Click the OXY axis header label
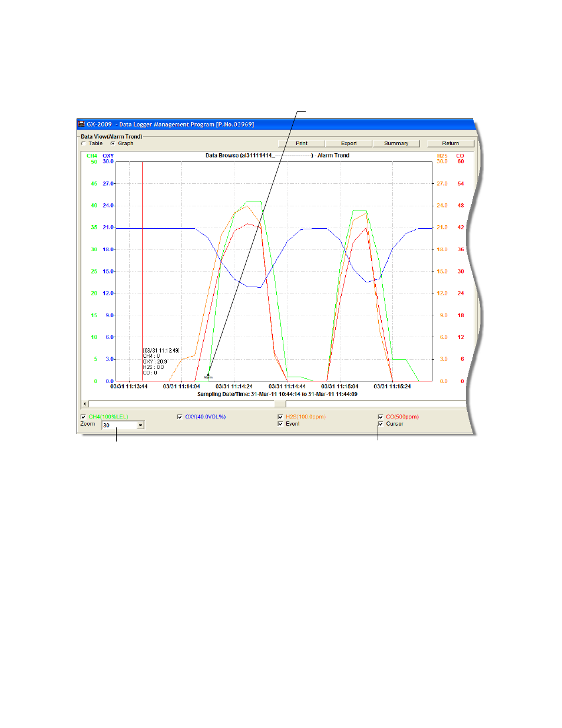The height and width of the screenshot is (728, 562). [108, 156]
